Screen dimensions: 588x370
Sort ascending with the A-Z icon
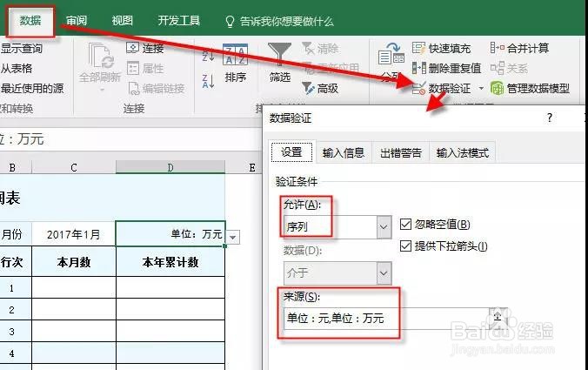(208, 54)
